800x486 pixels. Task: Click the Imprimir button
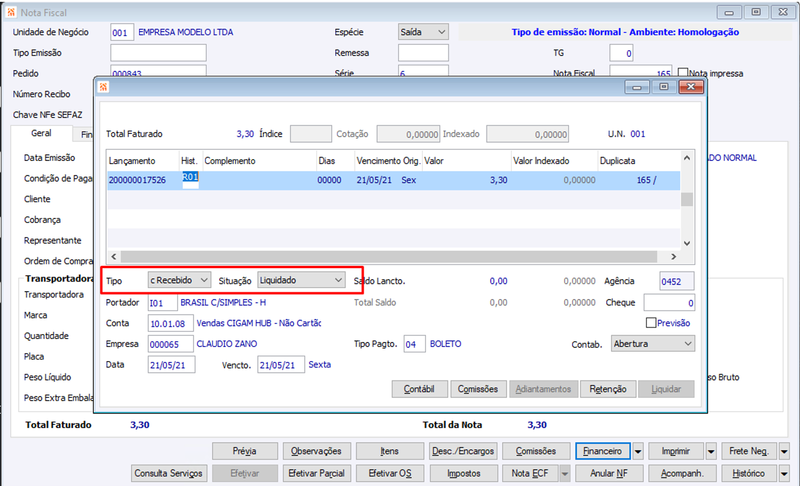click(x=676, y=451)
